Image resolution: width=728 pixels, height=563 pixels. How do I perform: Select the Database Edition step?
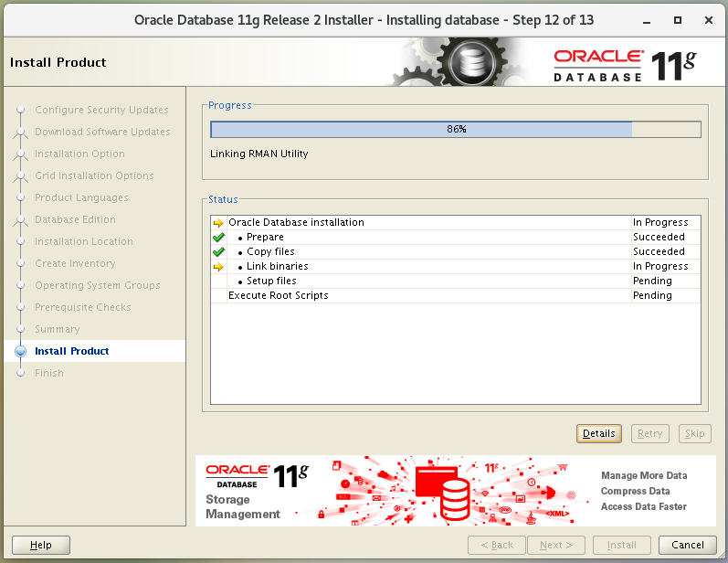coord(75,219)
